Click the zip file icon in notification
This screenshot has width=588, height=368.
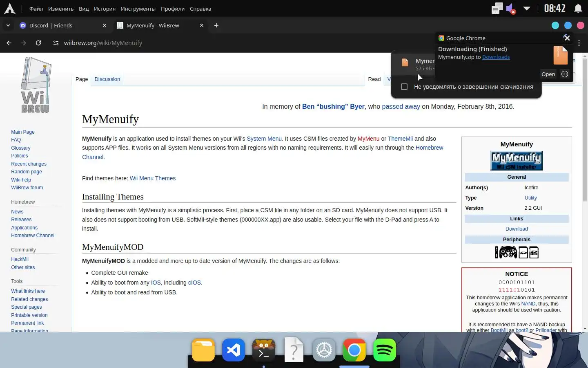coord(560,55)
